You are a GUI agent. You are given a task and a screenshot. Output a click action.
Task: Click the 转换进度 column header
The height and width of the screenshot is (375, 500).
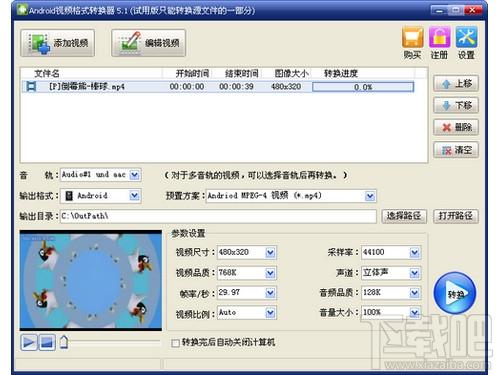[x=341, y=73]
